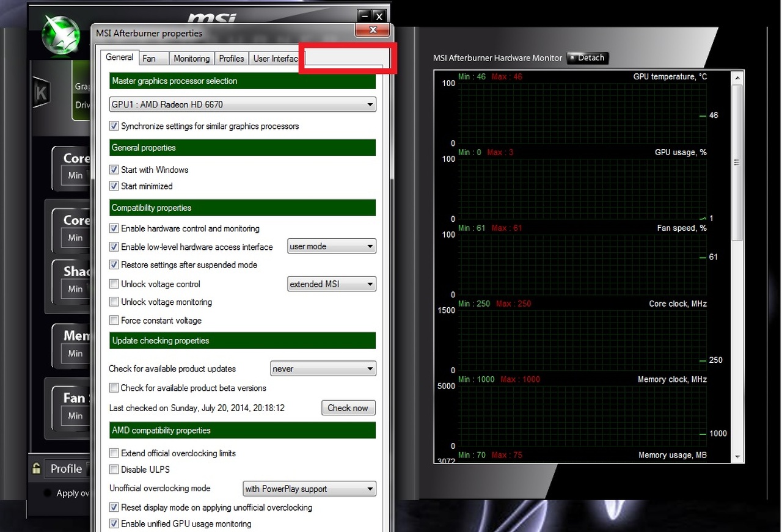Click the Check now button
Screen dimensions: 782x532
348,408
